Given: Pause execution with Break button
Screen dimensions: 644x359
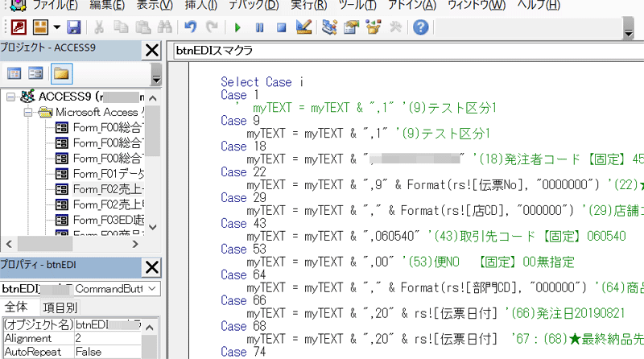Looking at the screenshot, I should click(259, 27).
